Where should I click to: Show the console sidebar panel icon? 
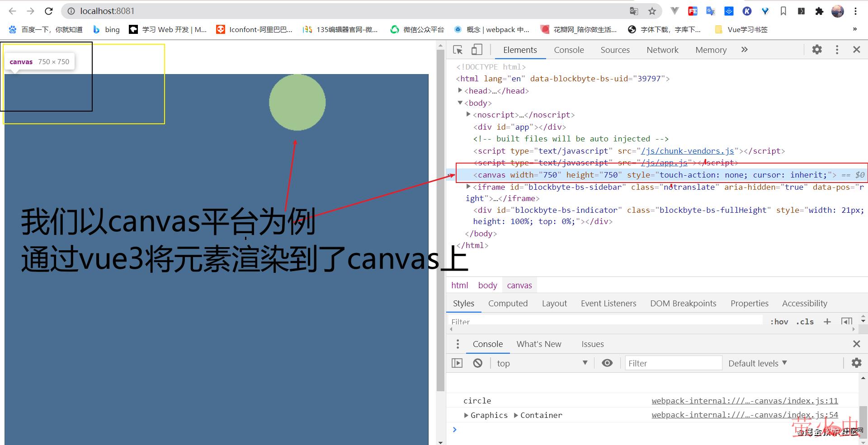point(457,363)
